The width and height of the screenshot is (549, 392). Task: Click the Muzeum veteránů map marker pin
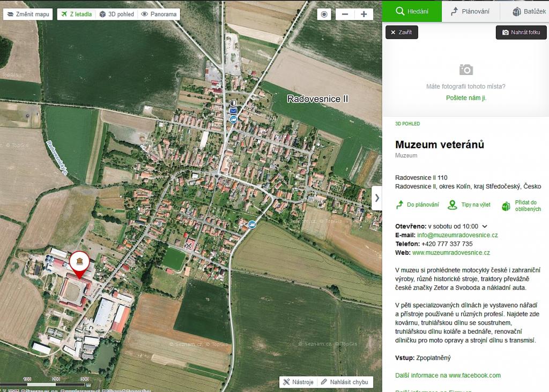79,262
